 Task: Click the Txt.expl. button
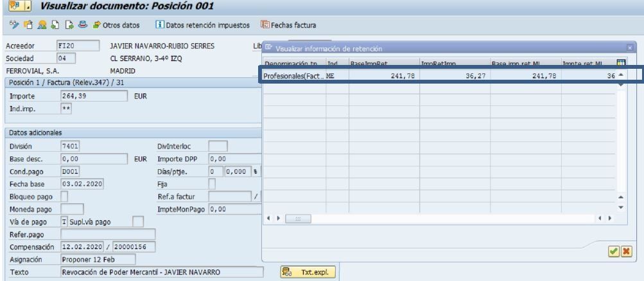point(308,272)
